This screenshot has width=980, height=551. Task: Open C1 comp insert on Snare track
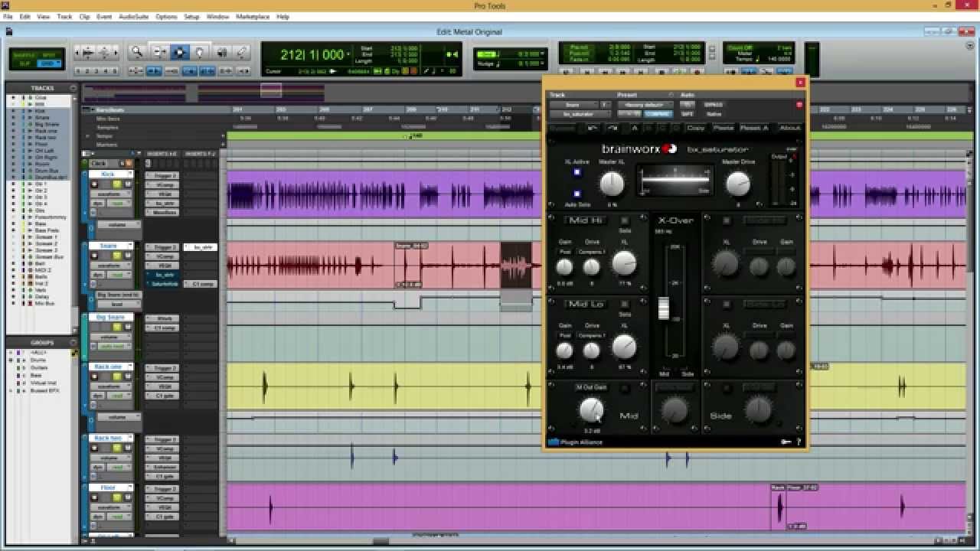201,284
